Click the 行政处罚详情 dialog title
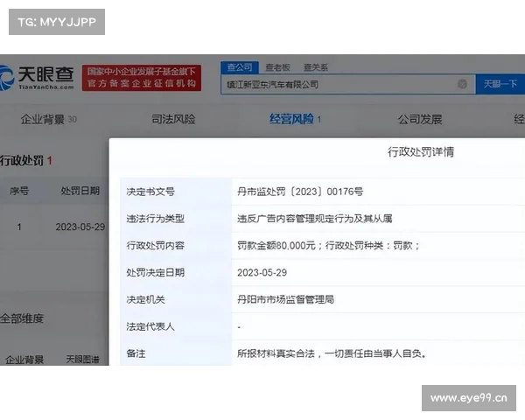This screenshot has height=420, width=525. coord(420,151)
